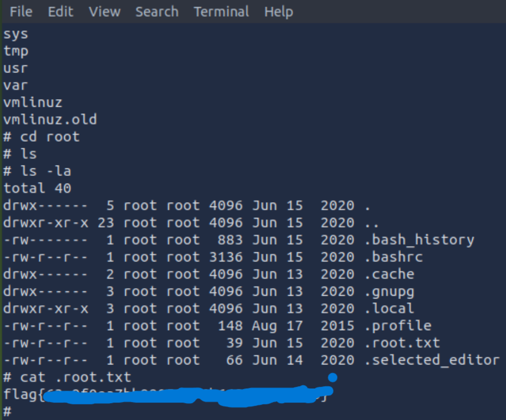Click the vmlinuz.old entry
Screen dimensions: 506x420
[50, 119]
